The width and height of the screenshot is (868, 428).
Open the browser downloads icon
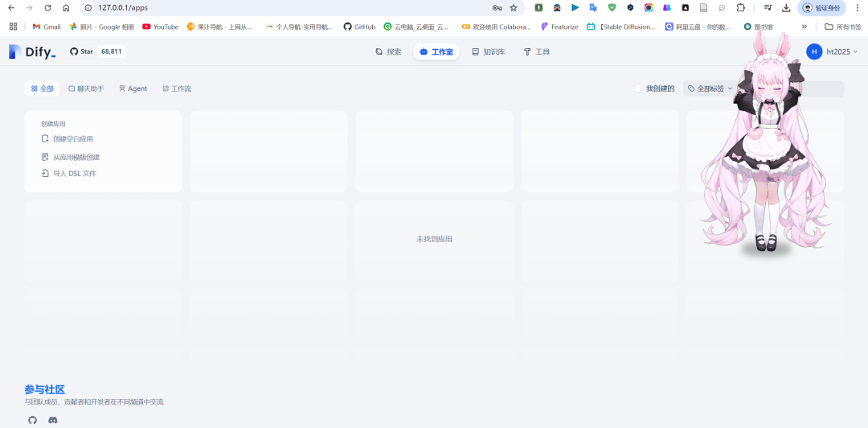(x=785, y=8)
